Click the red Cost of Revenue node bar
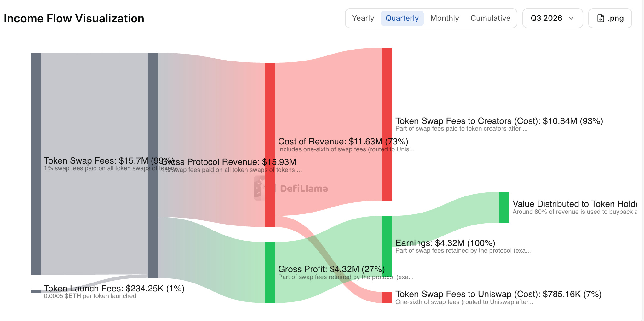 (270, 145)
